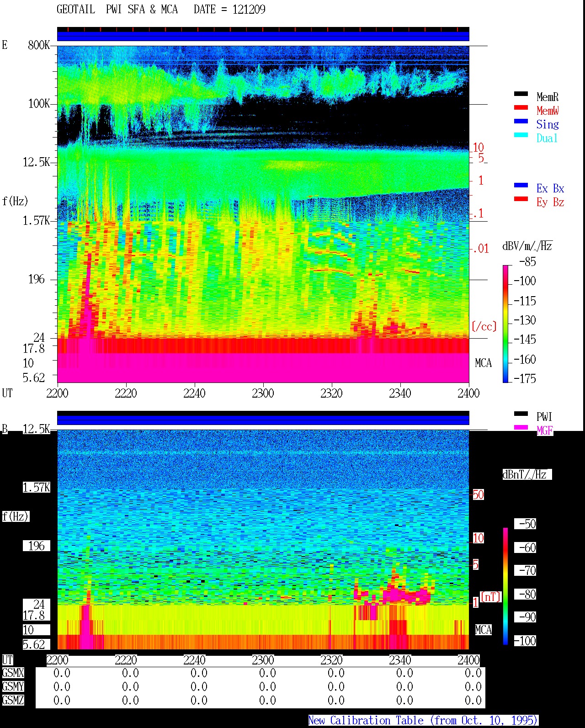Click the magnetic field spectrogram panel
Viewport: 585px width, 728px height.
coord(263,540)
